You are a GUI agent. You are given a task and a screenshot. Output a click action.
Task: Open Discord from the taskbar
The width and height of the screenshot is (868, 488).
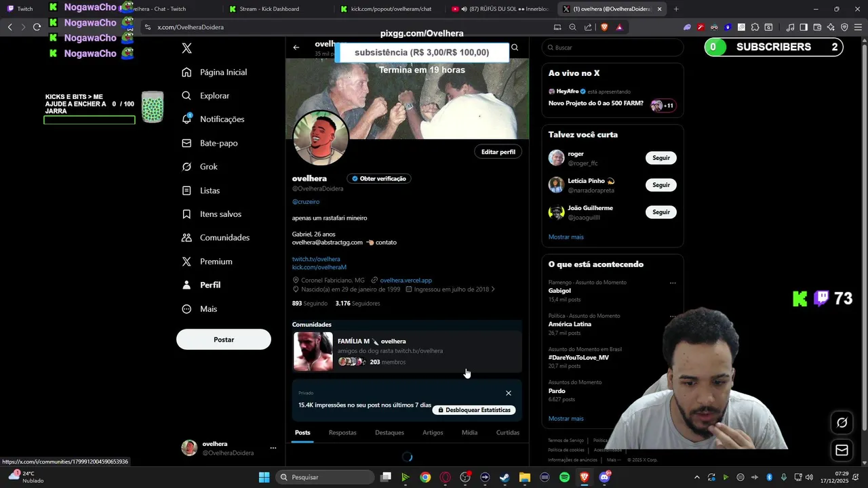[604, 477]
